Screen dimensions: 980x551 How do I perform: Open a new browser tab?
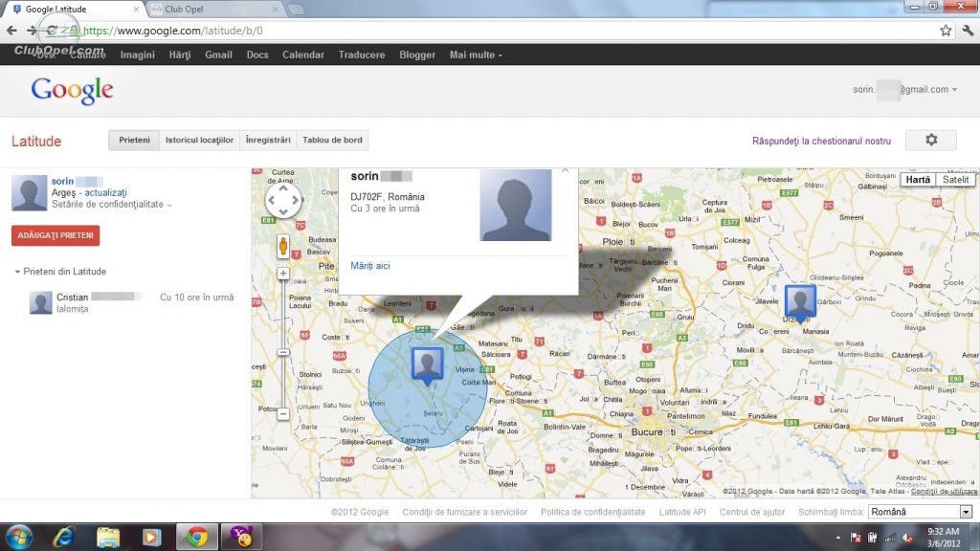click(297, 10)
